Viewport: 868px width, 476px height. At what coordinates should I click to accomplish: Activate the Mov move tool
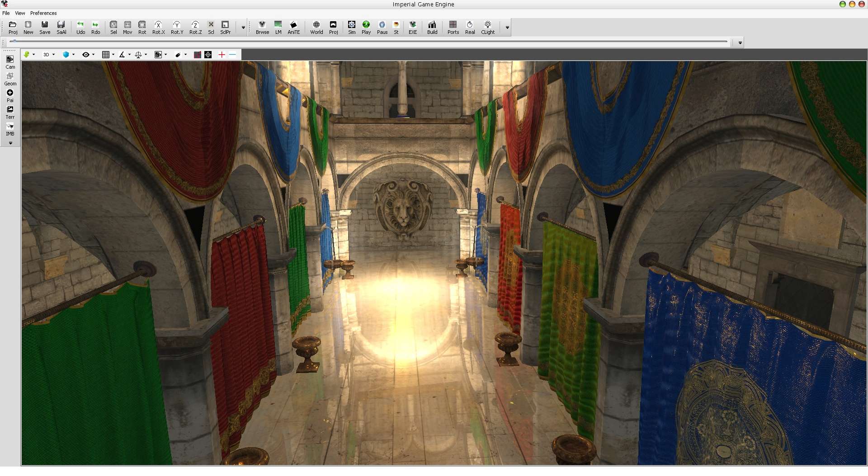click(127, 27)
